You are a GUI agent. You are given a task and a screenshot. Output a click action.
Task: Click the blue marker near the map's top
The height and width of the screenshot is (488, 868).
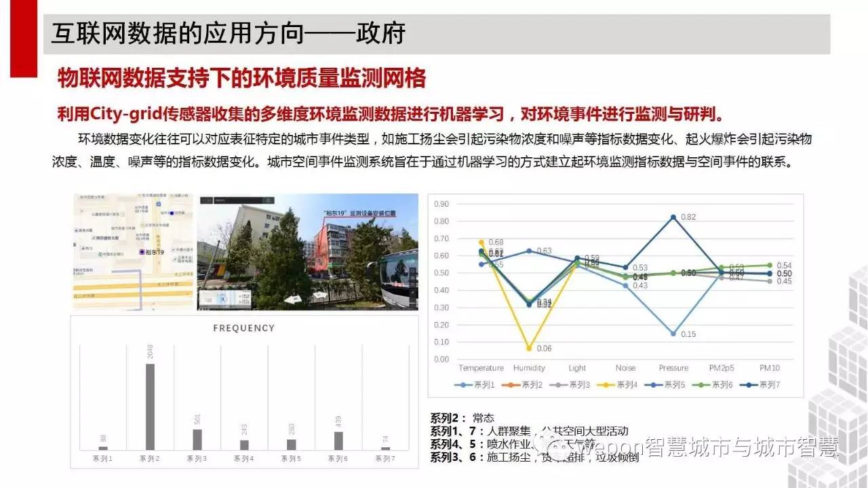(172, 213)
